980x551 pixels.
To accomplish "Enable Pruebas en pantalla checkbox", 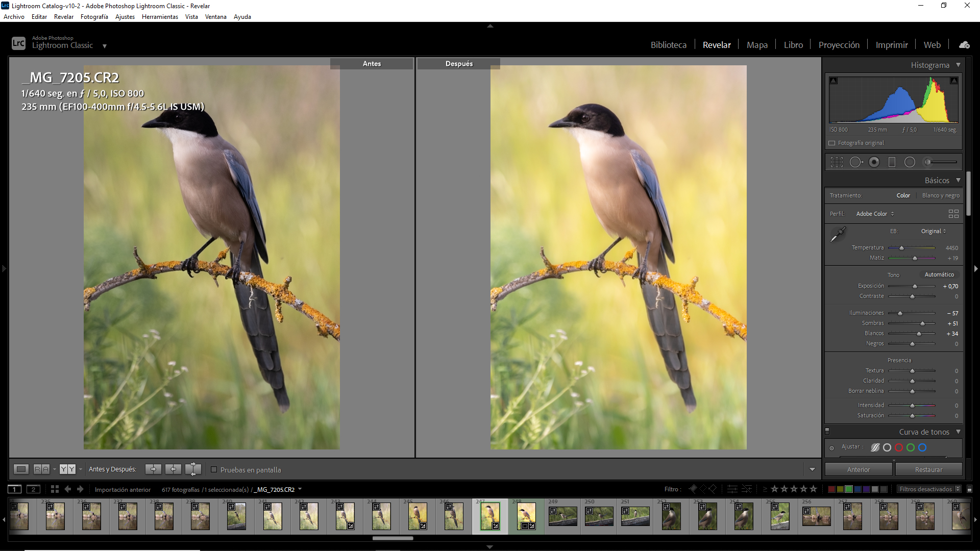I will 214,470.
